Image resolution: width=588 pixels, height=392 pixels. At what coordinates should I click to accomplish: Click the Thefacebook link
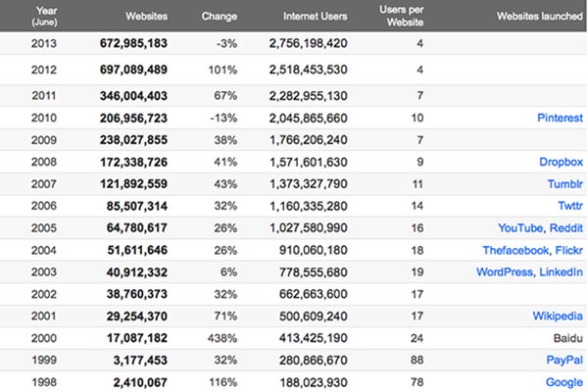(x=516, y=250)
